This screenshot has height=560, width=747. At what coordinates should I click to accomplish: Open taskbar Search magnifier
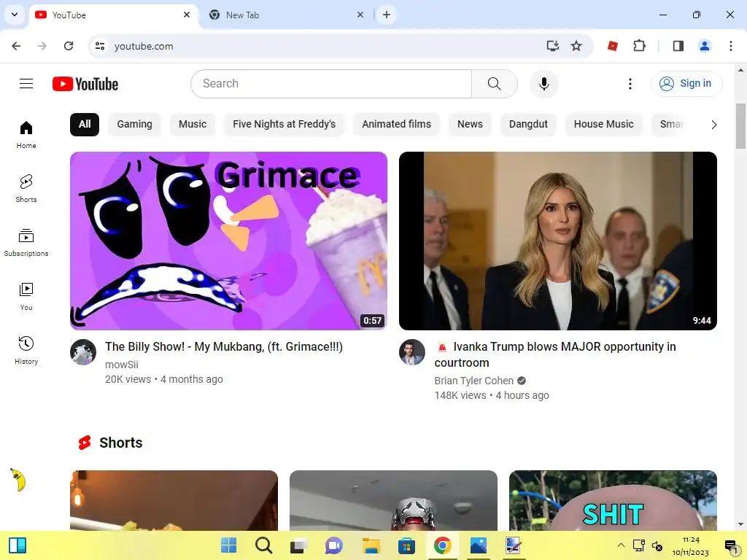pyautogui.click(x=263, y=545)
